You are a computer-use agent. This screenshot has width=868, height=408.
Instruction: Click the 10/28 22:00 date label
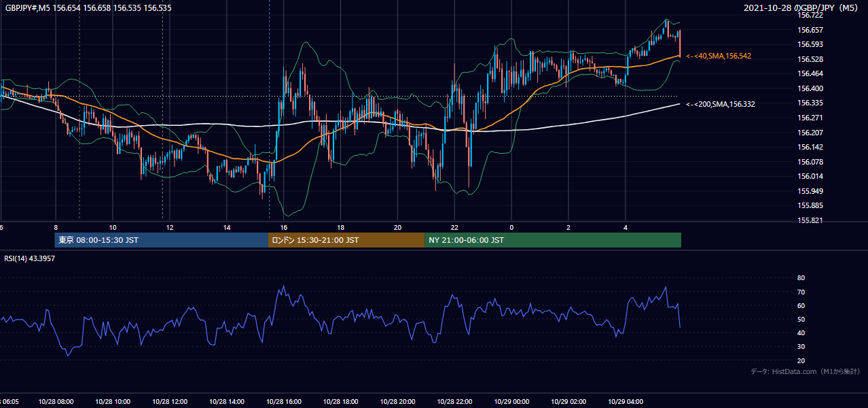tap(455, 402)
